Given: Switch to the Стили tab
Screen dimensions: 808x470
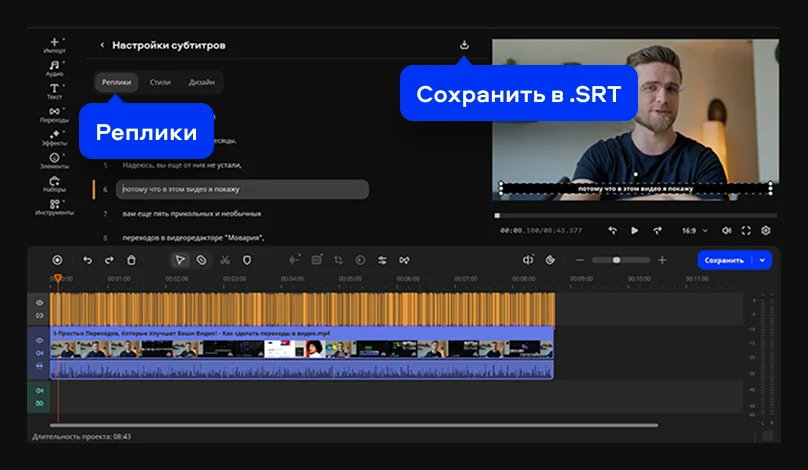Looking at the screenshot, I should coord(159,82).
